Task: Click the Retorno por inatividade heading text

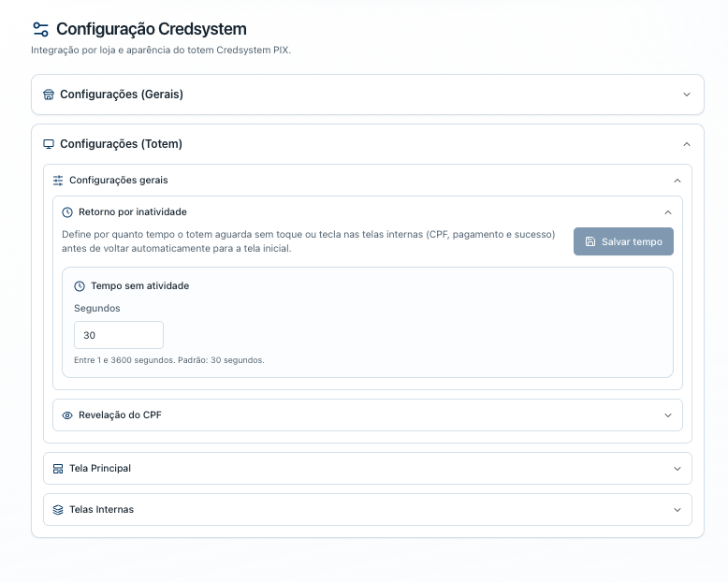Action: [133, 212]
